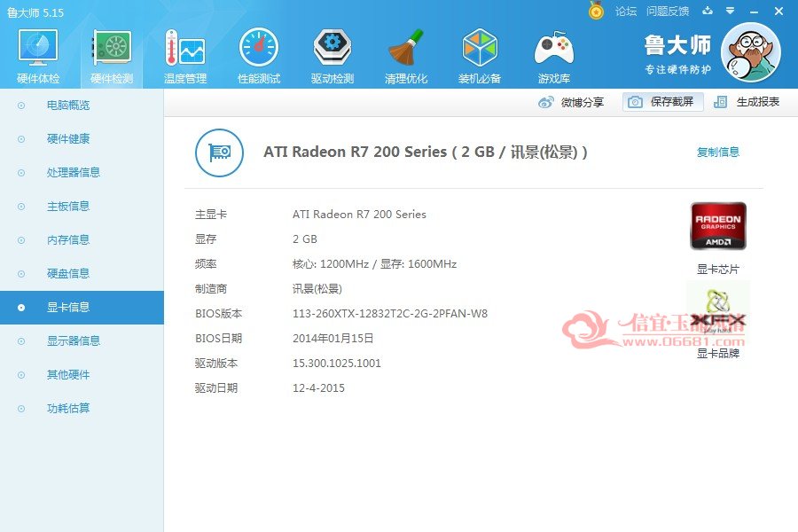Click the gold medal icon in title bar
Viewport: 798px width, 532px height.
596,11
